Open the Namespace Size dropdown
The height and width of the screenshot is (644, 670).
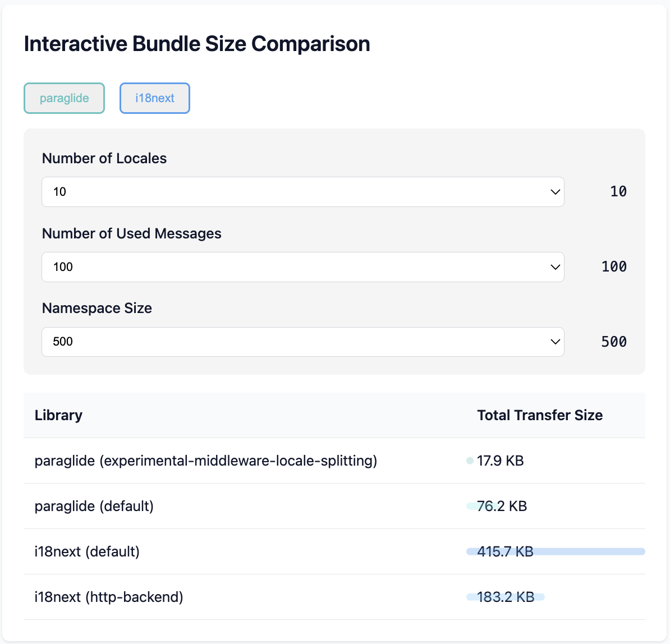[303, 342]
